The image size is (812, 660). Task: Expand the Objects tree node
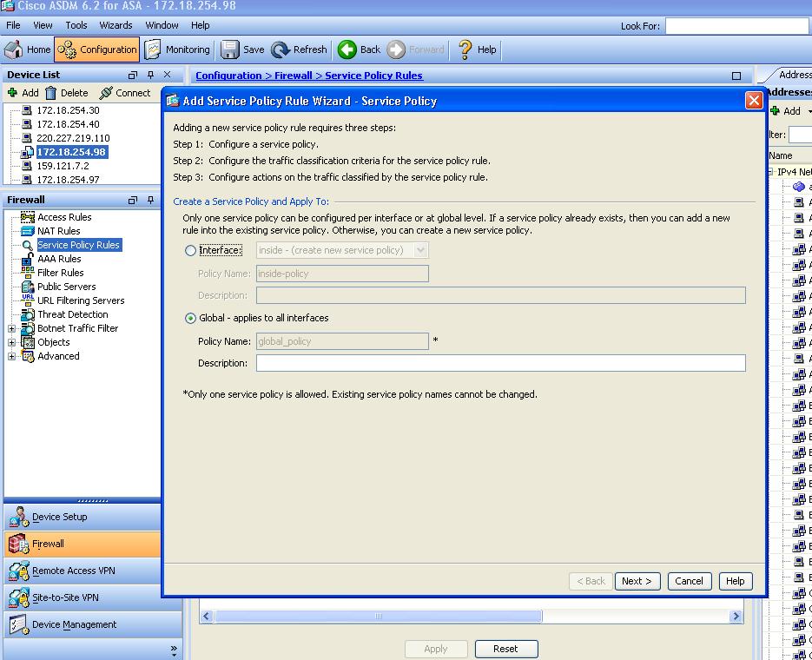pos(11,343)
